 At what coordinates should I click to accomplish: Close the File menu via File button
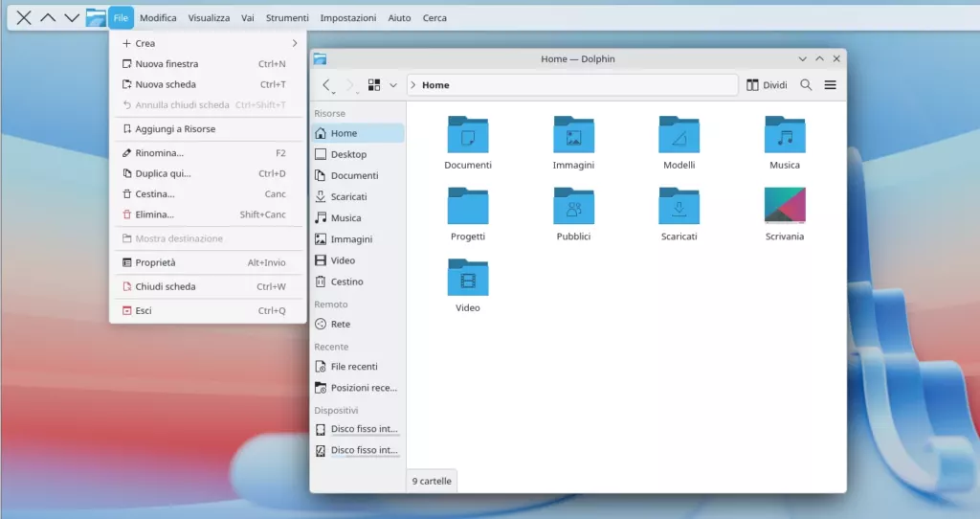tap(121, 18)
